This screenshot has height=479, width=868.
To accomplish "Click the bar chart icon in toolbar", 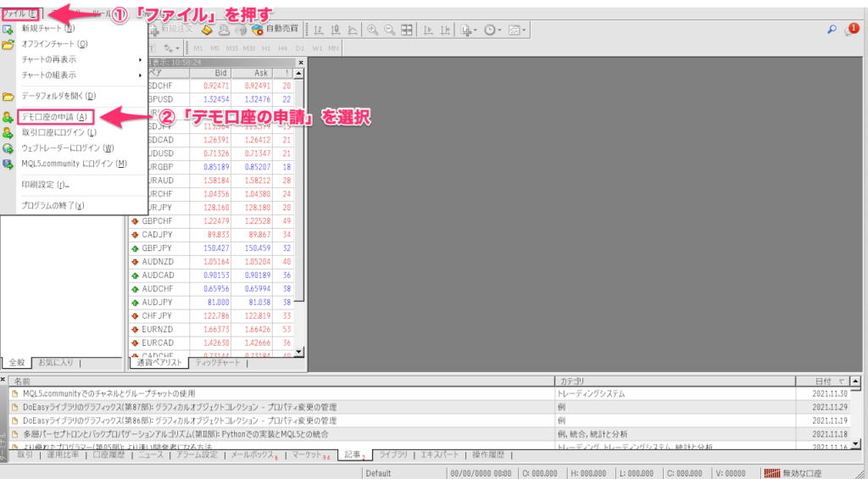I will (x=319, y=30).
